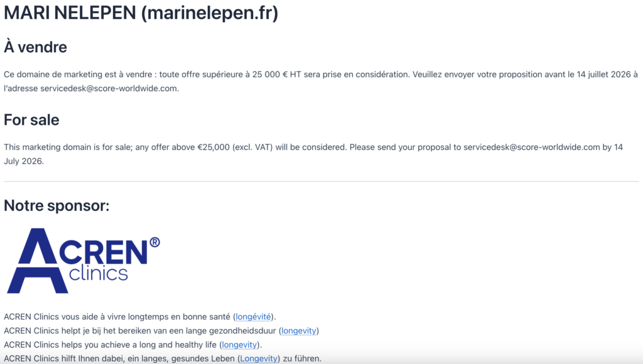This screenshot has width=643, height=364.
Task: Click the "MARI NELEPEN (marinelepen.fr)" page title
Action: tap(141, 13)
